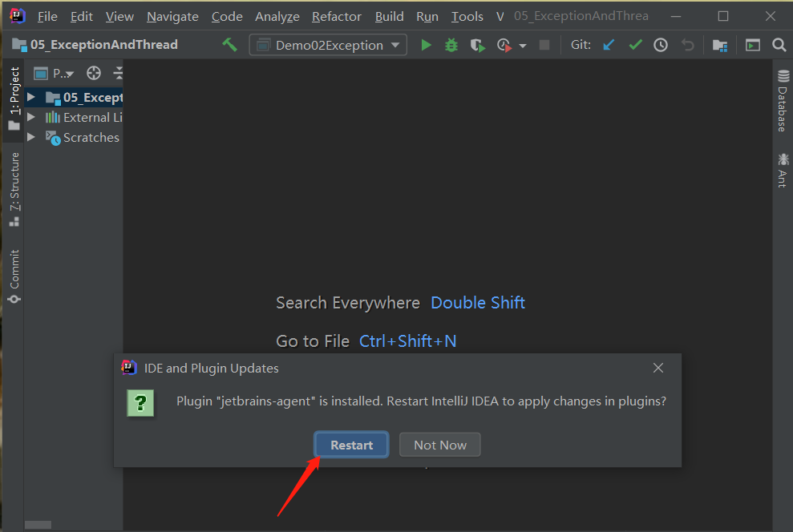Viewport: 793px width, 532px height.
Task: Run Demo02Exception with the green play icon
Action: click(426, 45)
